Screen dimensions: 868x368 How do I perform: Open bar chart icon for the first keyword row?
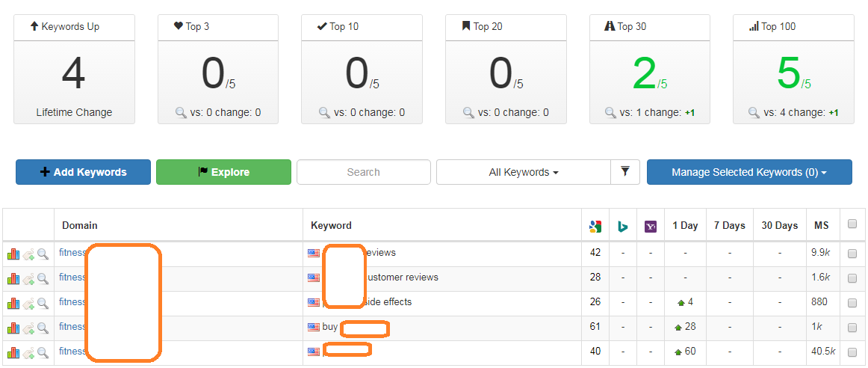[13, 254]
